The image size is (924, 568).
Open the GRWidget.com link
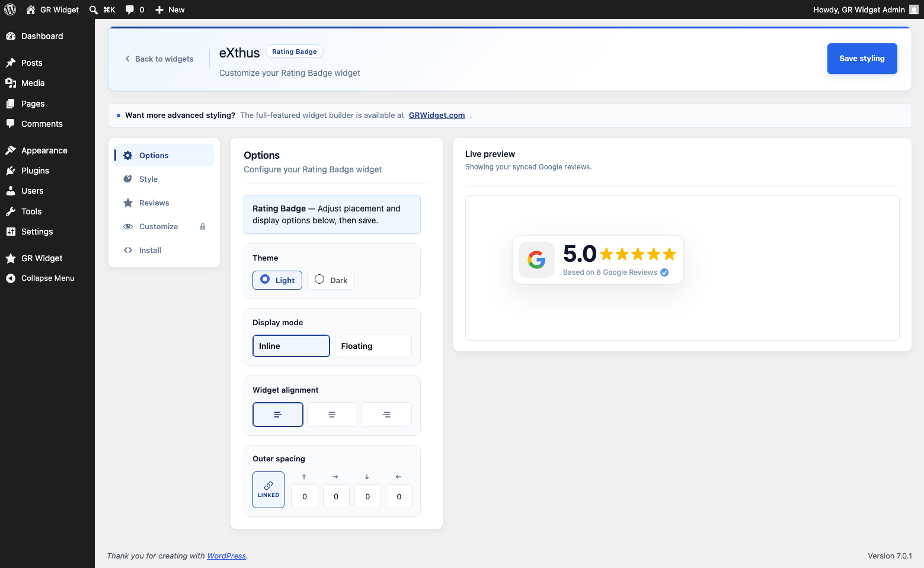(437, 115)
